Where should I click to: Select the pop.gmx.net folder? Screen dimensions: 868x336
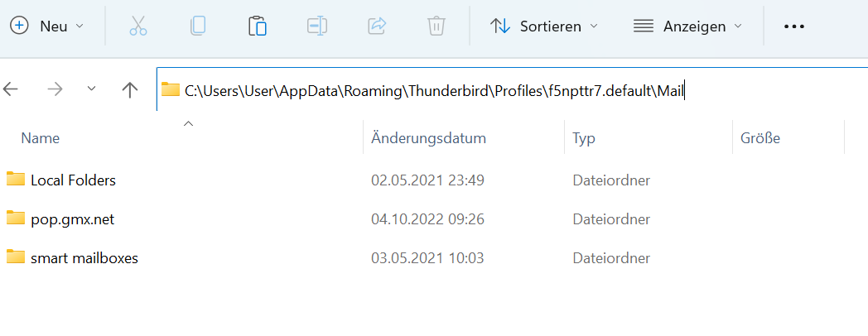pos(72,219)
